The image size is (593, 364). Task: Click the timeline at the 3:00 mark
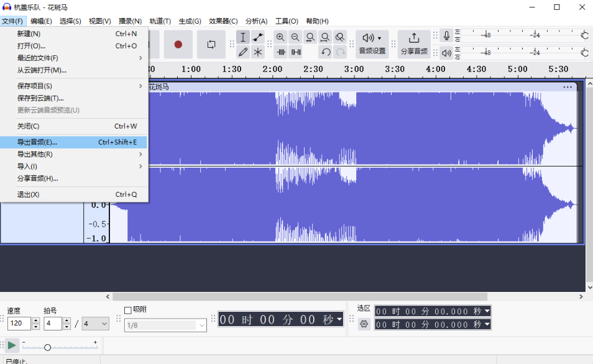pos(354,69)
